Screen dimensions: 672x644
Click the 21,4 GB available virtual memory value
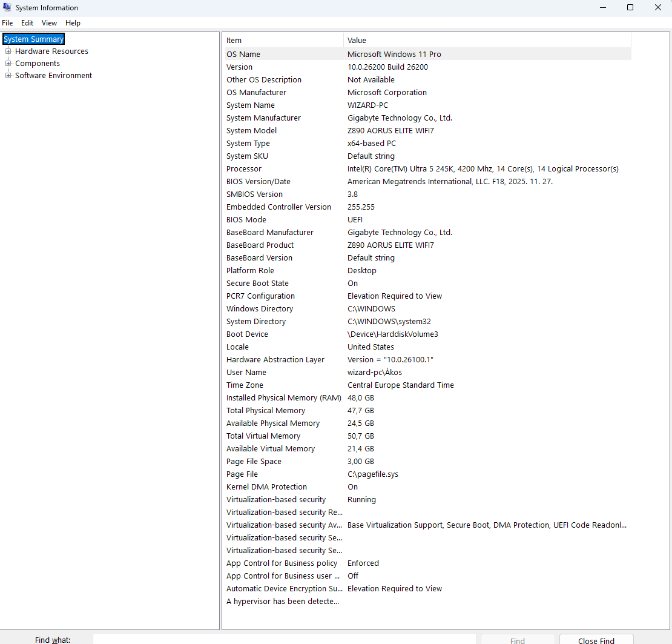point(360,448)
